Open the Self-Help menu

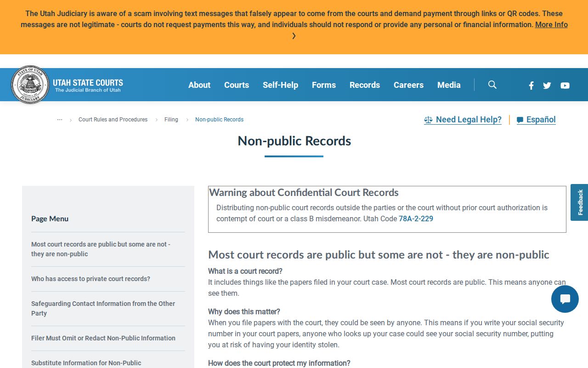280,85
